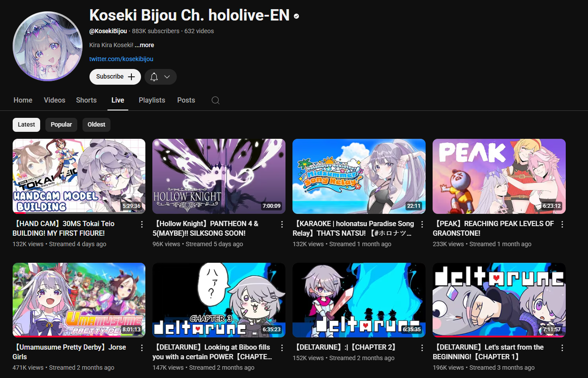This screenshot has width=588, height=378.
Task: Open options menu for HAND CAM video
Action: click(142, 224)
